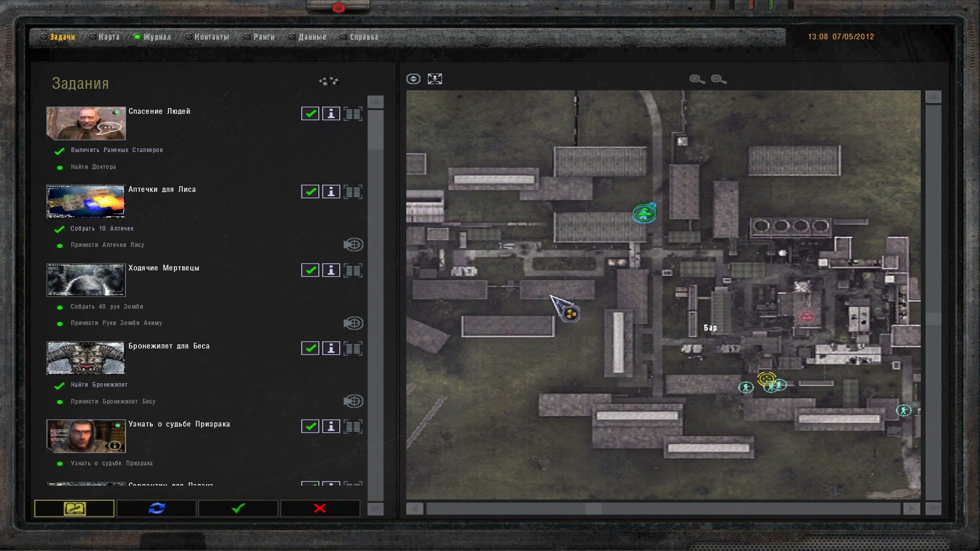Show map target for Принести Аптечки Лису

click(353, 245)
